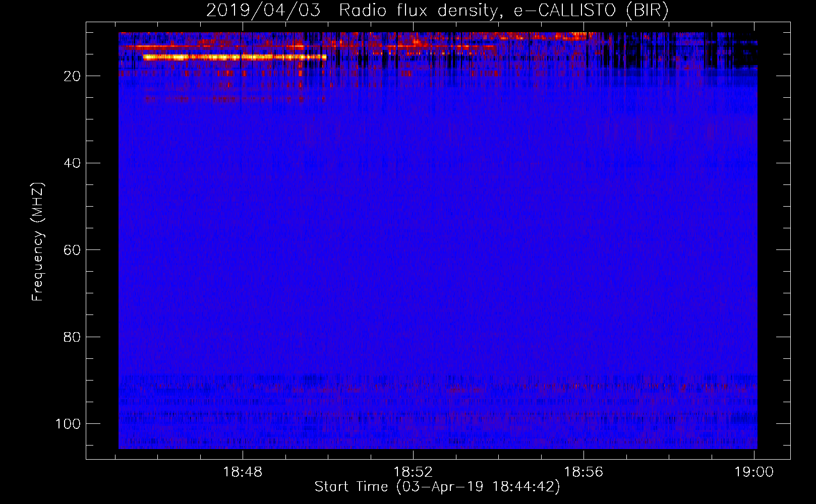
Task: Click the 80 MHz frequency tick label
Action: (72, 337)
